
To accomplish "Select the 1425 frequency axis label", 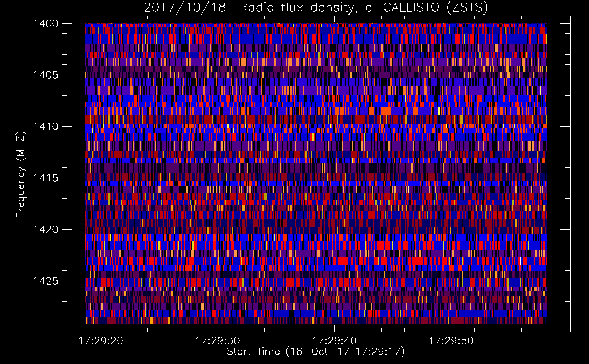I will point(46,281).
